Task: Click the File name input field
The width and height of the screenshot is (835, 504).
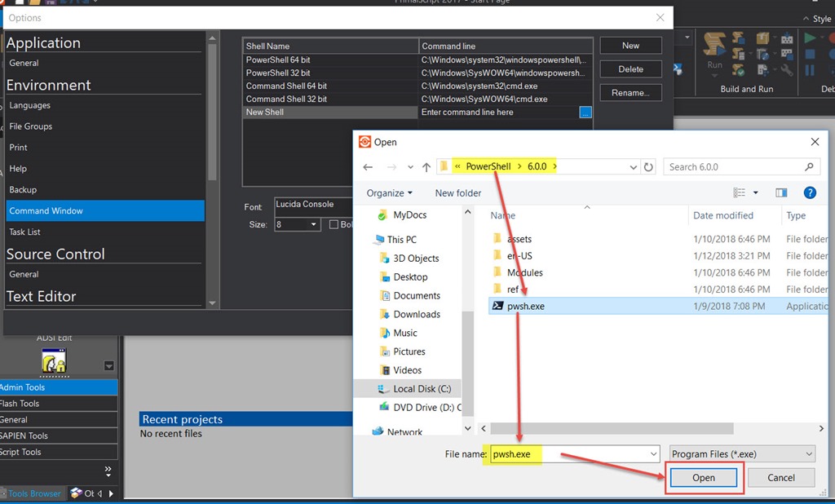Action: [575, 454]
